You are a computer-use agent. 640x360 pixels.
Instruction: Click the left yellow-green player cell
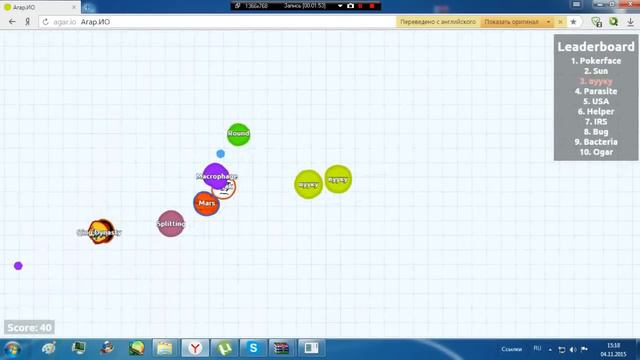pos(308,184)
